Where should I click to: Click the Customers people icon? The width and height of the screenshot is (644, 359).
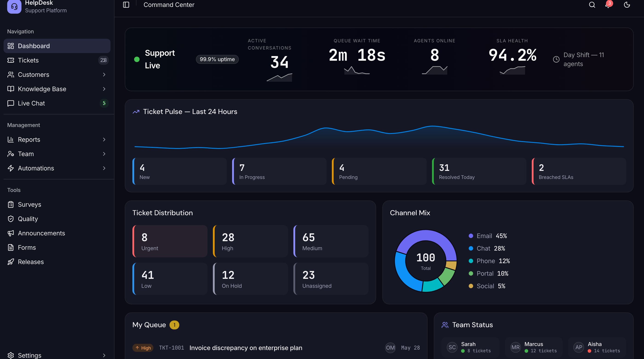point(11,75)
